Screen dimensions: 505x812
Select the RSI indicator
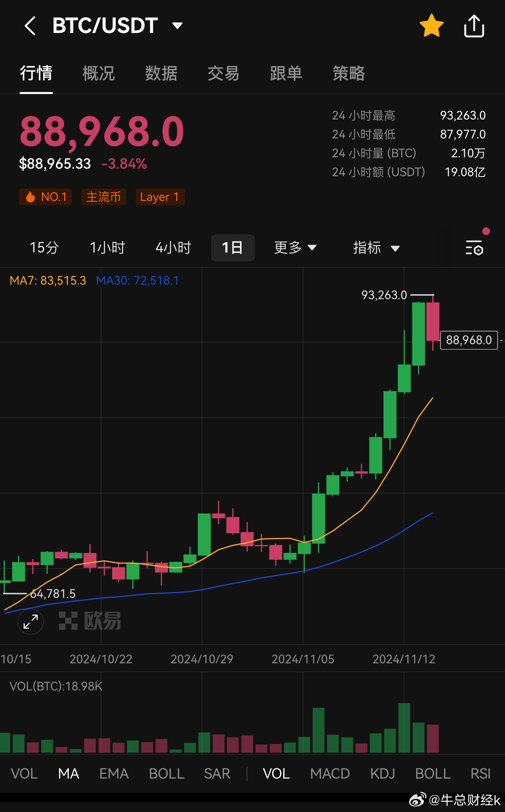coord(481,773)
